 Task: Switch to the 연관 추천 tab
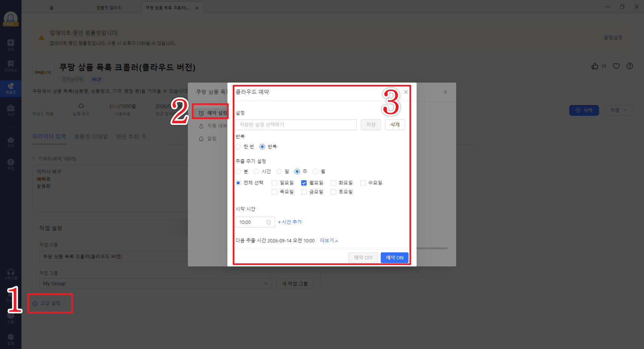(131, 137)
